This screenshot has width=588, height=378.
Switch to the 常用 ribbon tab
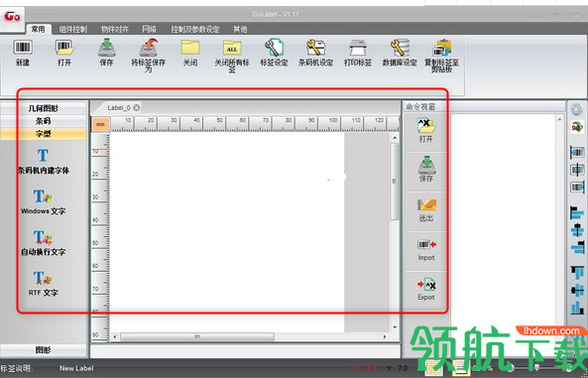[38, 29]
